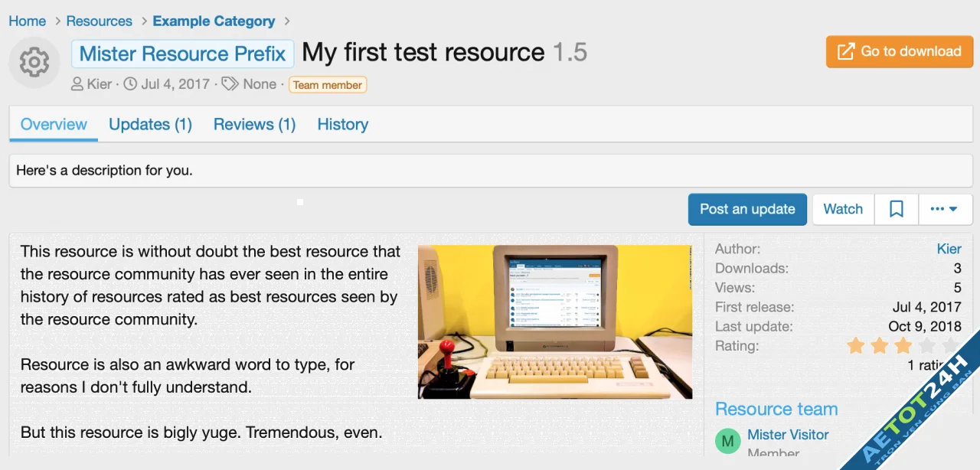Image resolution: width=980 pixels, height=470 pixels.
Task: Open the Reviews (1) tab
Action: coord(254,124)
